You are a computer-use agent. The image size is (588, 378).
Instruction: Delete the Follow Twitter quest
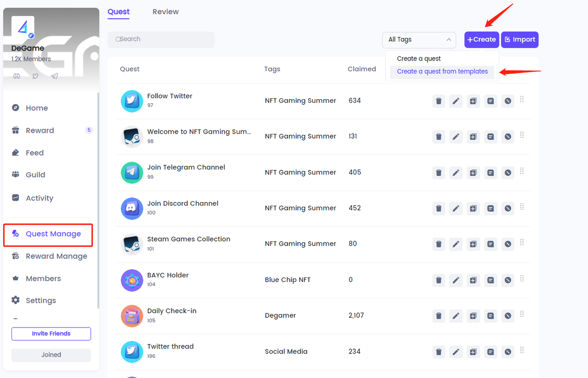(439, 101)
